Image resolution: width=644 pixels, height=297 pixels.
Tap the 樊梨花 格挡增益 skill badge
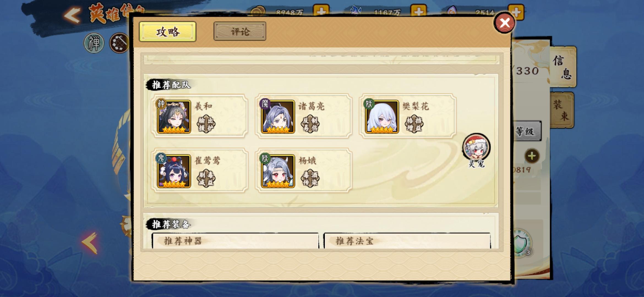click(414, 124)
